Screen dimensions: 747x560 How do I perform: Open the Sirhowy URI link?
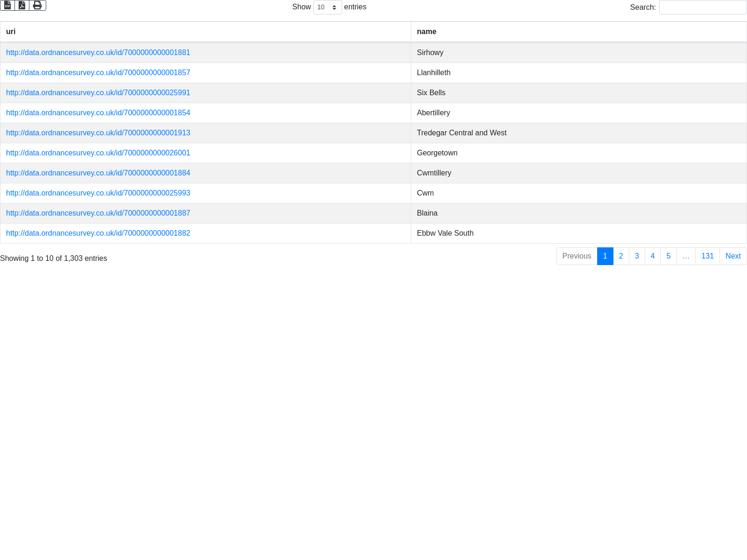98,53
